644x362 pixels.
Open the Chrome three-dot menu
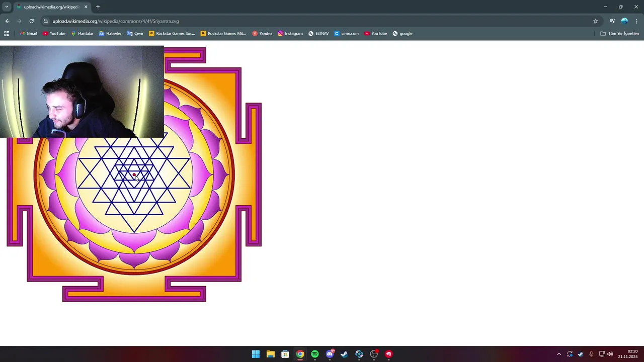tap(636, 21)
